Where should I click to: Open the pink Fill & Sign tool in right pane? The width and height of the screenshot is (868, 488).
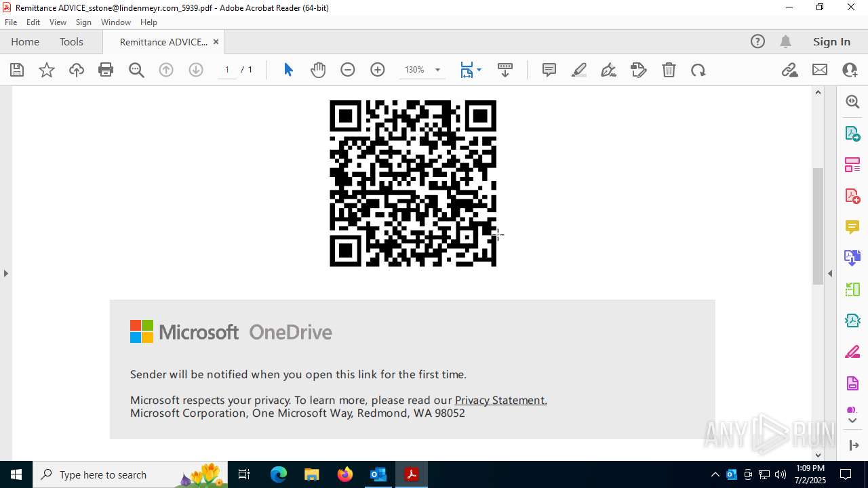(852, 352)
